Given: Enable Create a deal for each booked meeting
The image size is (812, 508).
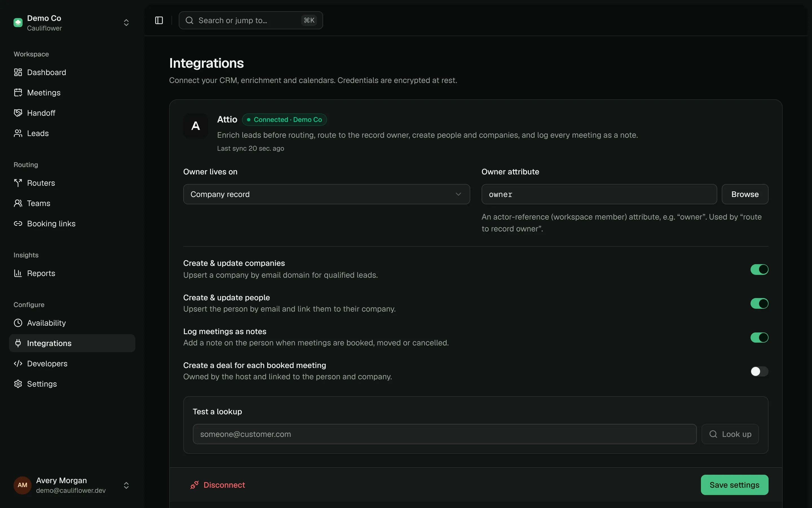Looking at the screenshot, I should 759,371.
